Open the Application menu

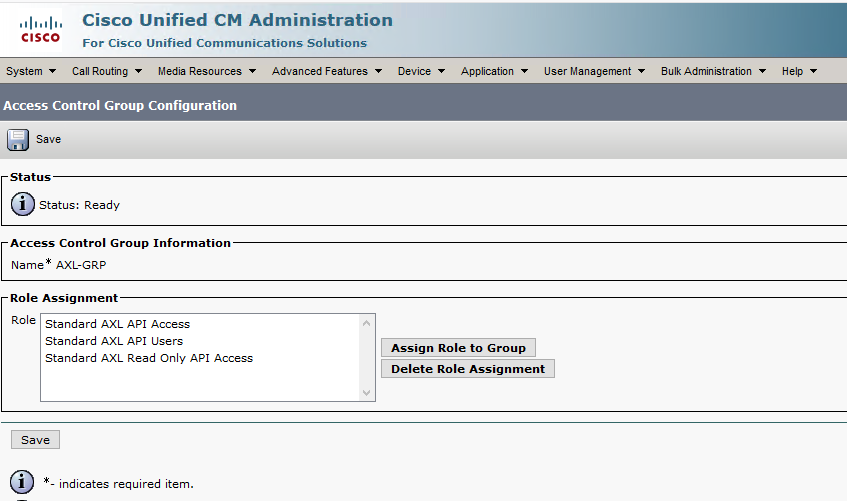pos(494,71)
